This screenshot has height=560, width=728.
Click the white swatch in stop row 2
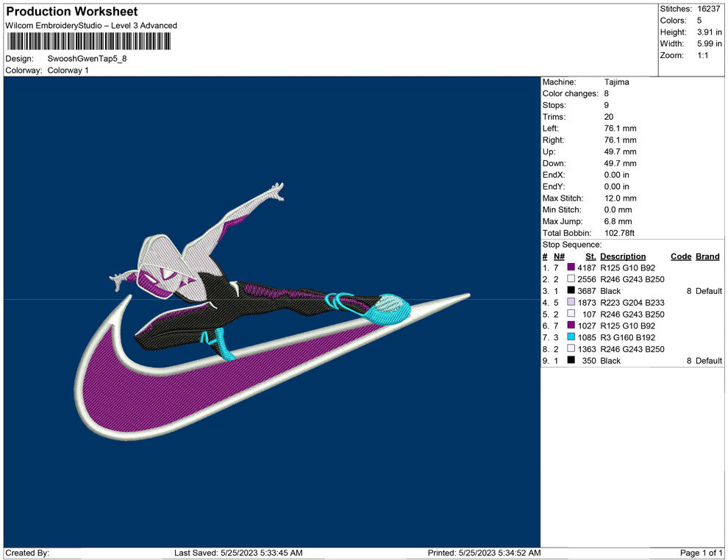[x=571, y=279]
